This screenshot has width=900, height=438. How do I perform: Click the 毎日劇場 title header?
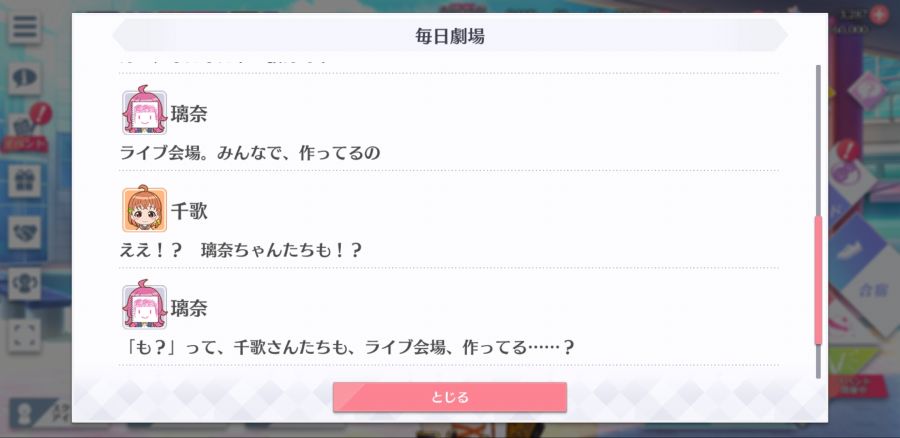pyautogui.click(x=449, y=36)
